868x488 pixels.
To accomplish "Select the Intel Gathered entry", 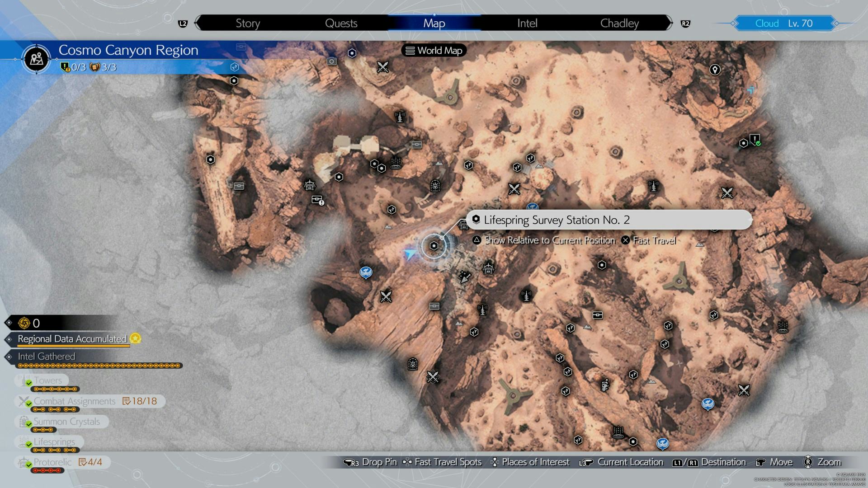I will click(x=46, y=357).
